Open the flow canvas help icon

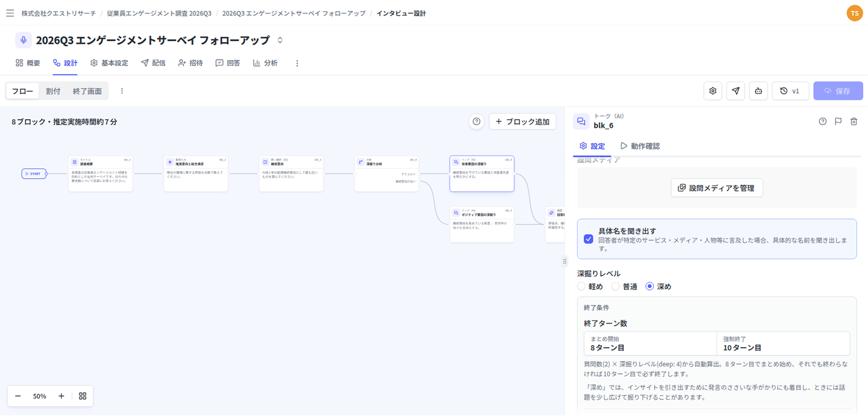(x=476, y=122)
